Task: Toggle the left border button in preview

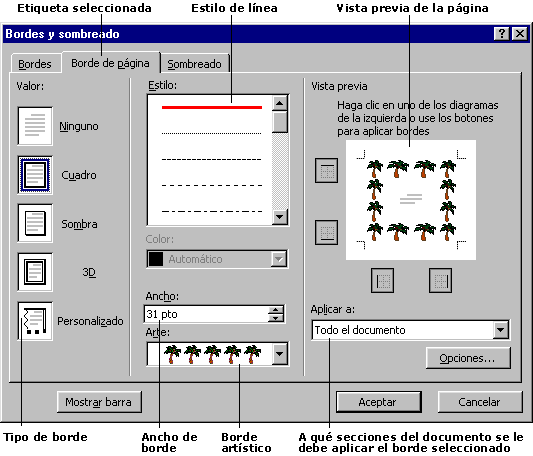Action: tap(382, 281)
